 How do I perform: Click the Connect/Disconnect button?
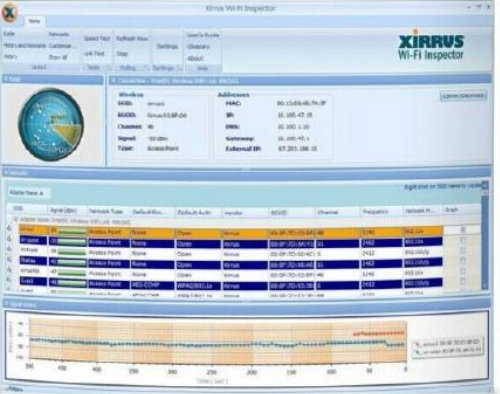point(463,96)
